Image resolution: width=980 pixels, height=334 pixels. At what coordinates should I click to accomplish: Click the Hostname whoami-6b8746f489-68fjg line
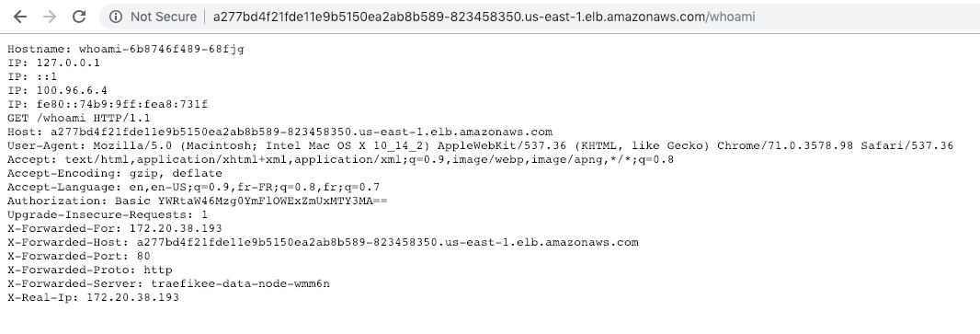click(126, 49)
